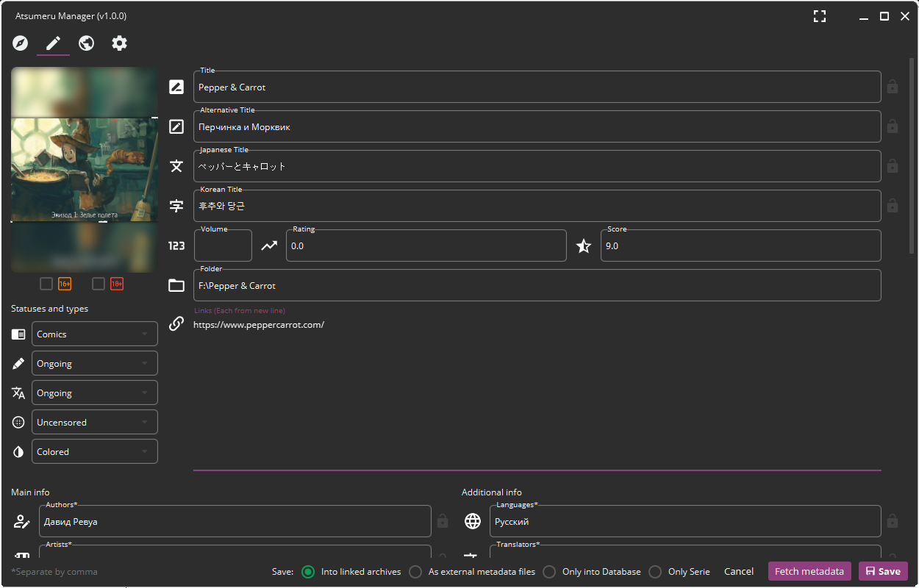Click the star icon beside Score
This screenshot has width=919, height=588.
[584, 245]
